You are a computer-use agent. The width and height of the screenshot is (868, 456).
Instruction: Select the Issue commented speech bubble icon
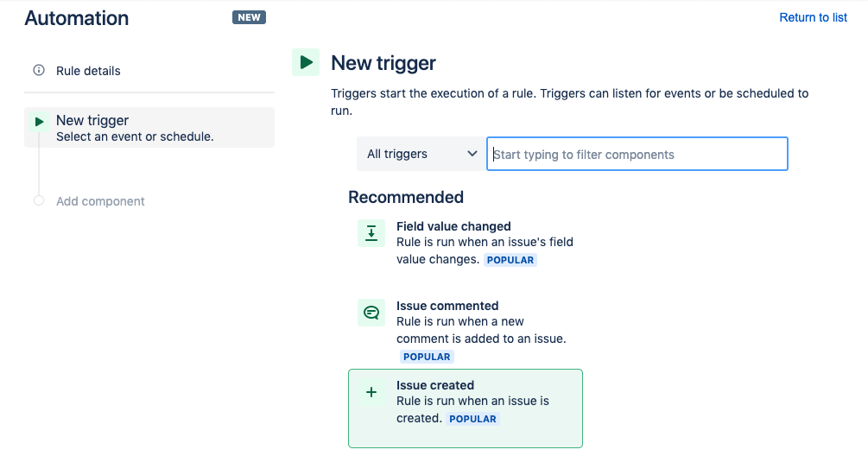371,313
